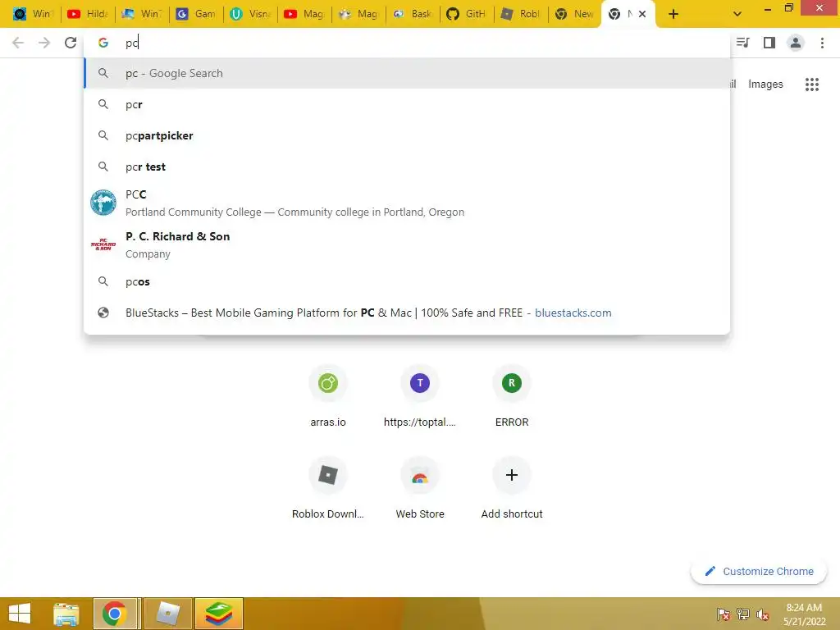The height and width of the screenshot is (630, 840).
Task: Click the browser back arrow
Action: pos(18,43)
